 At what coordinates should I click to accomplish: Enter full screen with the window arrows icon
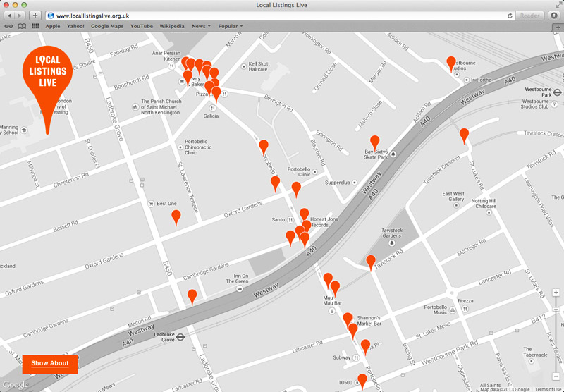[x=558, y=5]
